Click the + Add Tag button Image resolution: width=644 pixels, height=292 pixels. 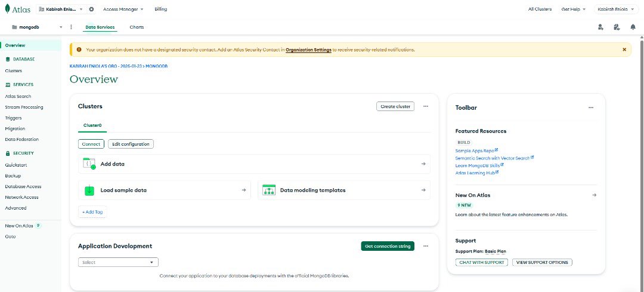[92, 212]
